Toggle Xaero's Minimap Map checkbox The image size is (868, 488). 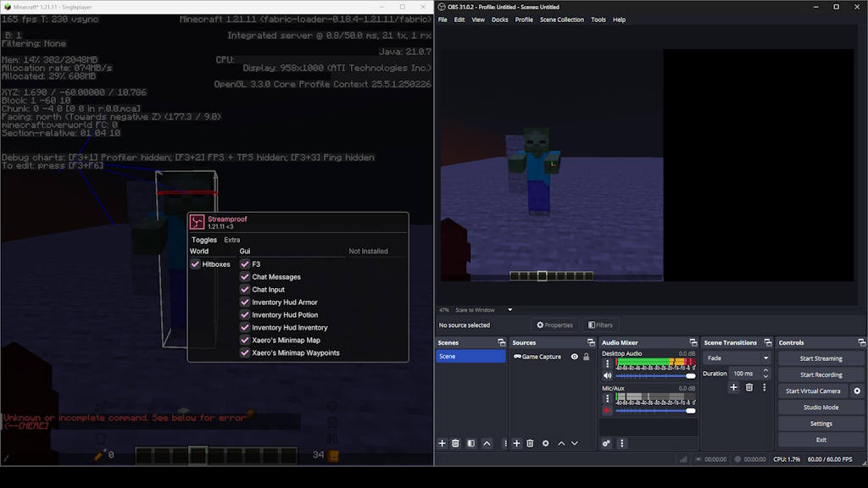point(245,341)
